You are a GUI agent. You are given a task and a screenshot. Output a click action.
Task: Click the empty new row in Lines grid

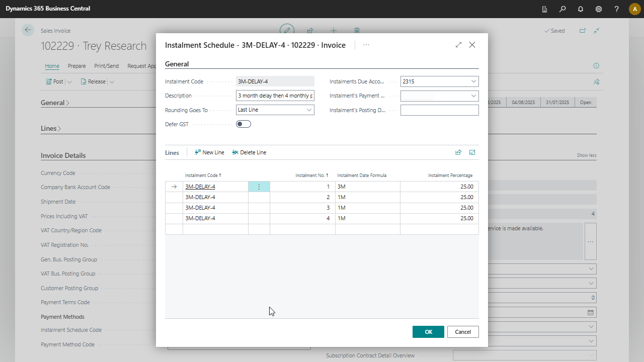tap(322, 229)
